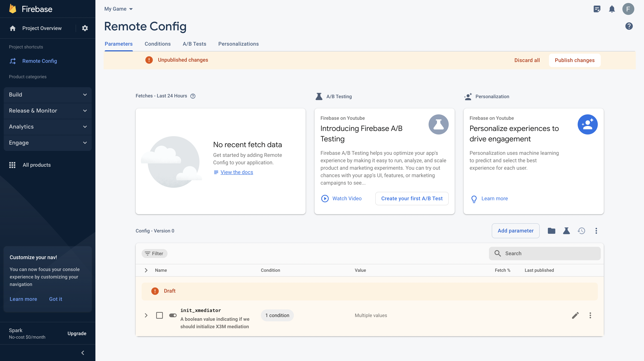Open config overflow menu dots

tap(596, 231)
